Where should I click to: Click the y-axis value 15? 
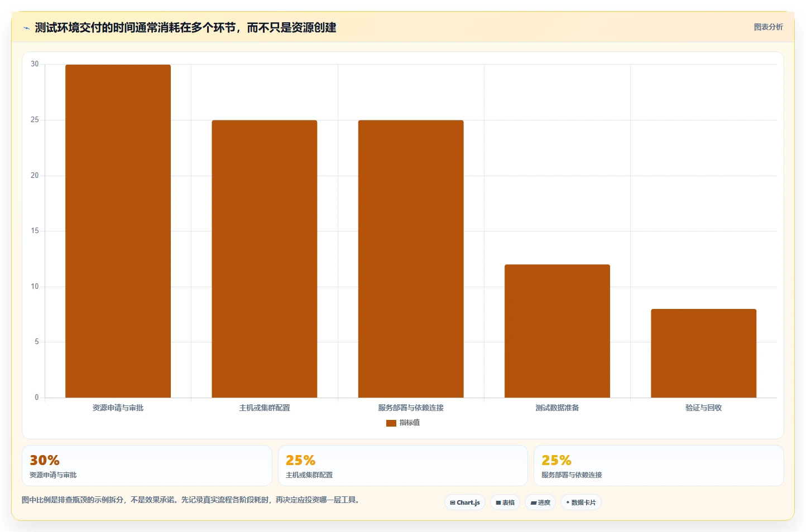[x=35, y=231]
